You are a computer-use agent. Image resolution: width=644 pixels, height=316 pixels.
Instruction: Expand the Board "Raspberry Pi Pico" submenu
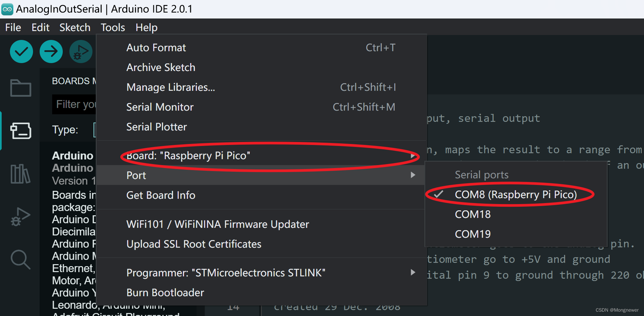pos(261,156)
